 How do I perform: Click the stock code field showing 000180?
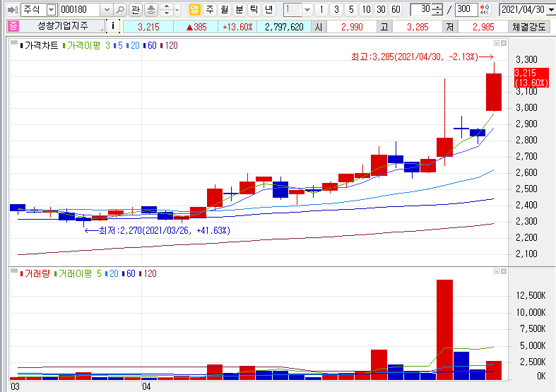pyautogui.click(x=80, y=10)
